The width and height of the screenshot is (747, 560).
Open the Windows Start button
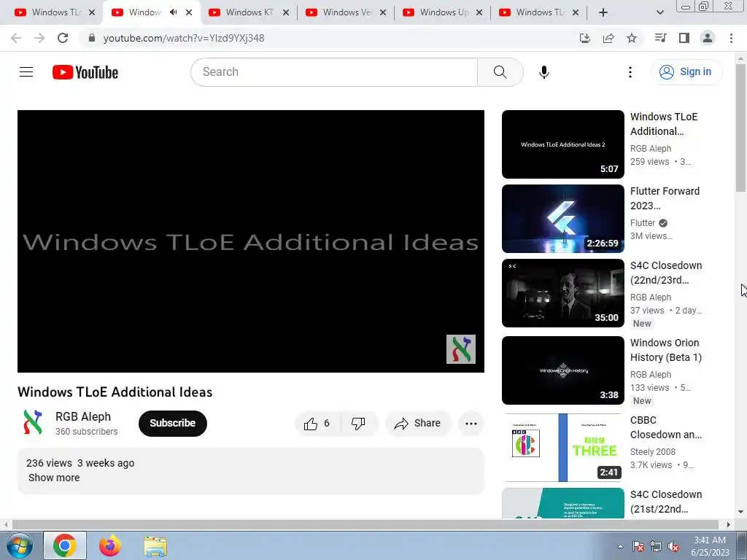19,545
